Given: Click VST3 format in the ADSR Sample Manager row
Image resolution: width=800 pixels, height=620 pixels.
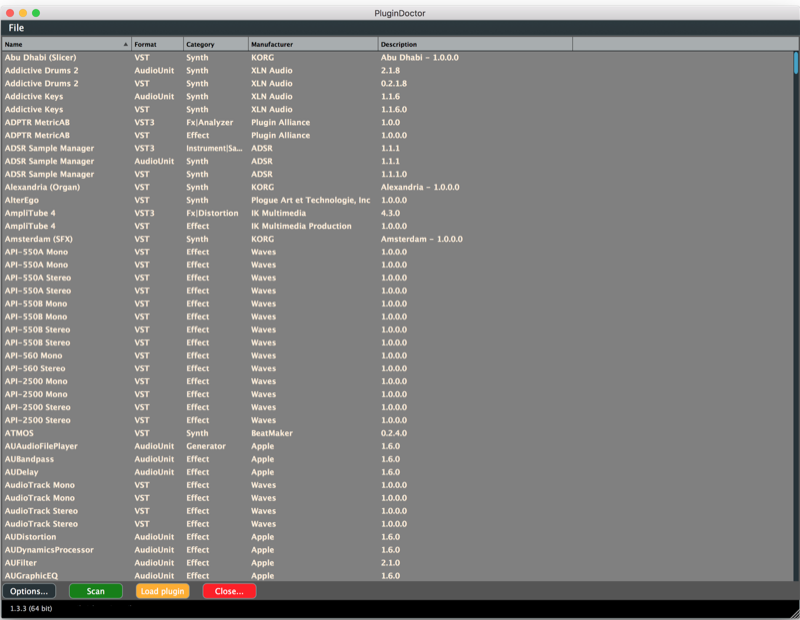Looking at the screenshot, I should 144,148.
